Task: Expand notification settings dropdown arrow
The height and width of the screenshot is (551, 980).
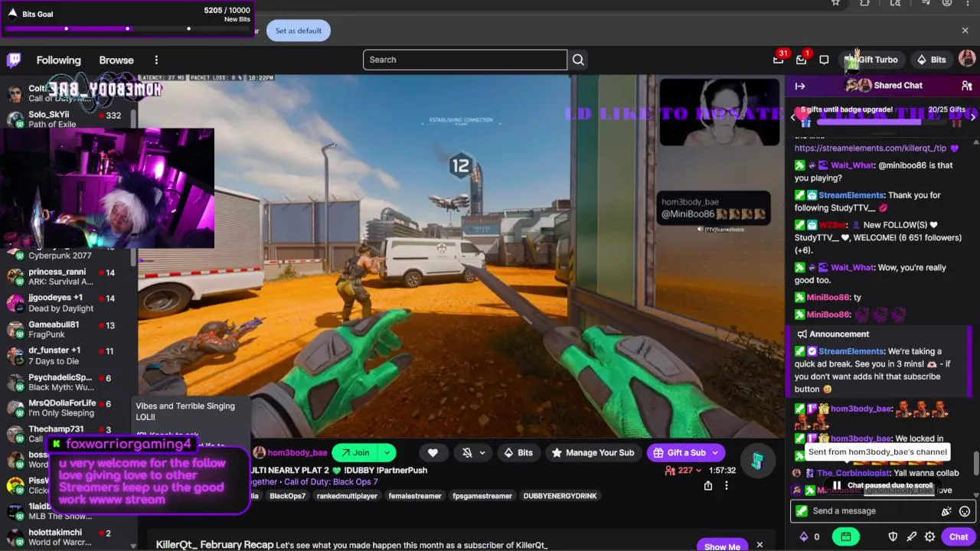Action: (x=482, y=452)
